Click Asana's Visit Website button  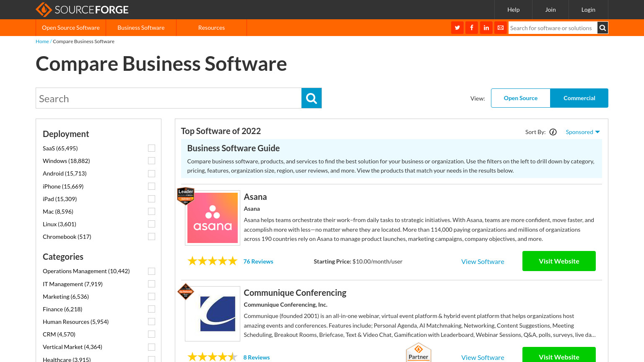coord(559,261)
